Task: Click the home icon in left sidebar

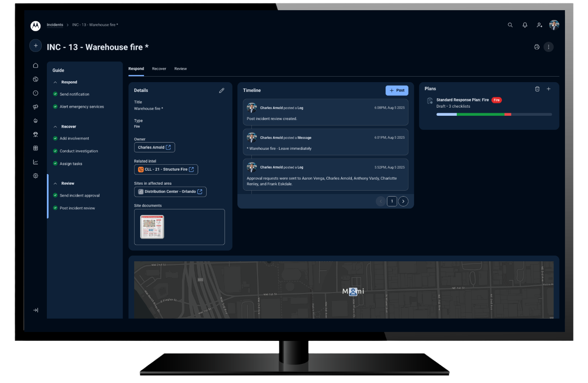Action: point(36,66)
